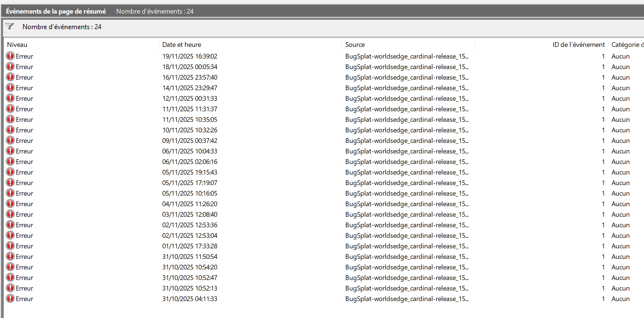Click error icon for 03/11/2025 12:08:40 event
The height and width of the screenshot is (318, 644).
click(10, 214)
